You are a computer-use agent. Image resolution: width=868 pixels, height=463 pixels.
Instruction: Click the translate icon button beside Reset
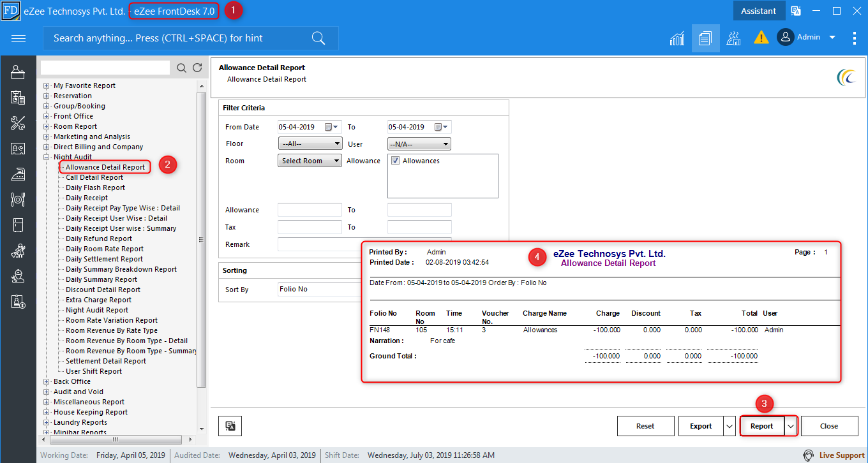coord(230,426)
